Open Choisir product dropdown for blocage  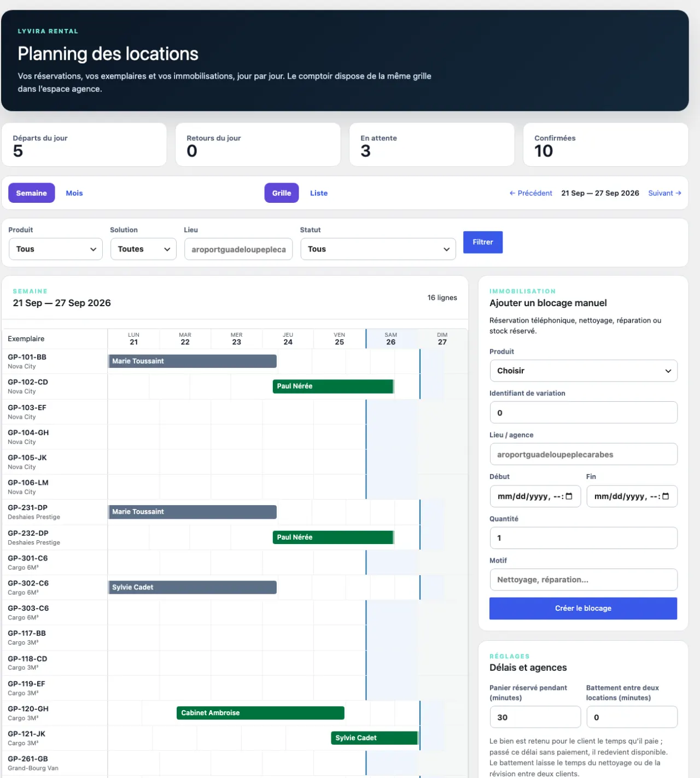[584, 371]
